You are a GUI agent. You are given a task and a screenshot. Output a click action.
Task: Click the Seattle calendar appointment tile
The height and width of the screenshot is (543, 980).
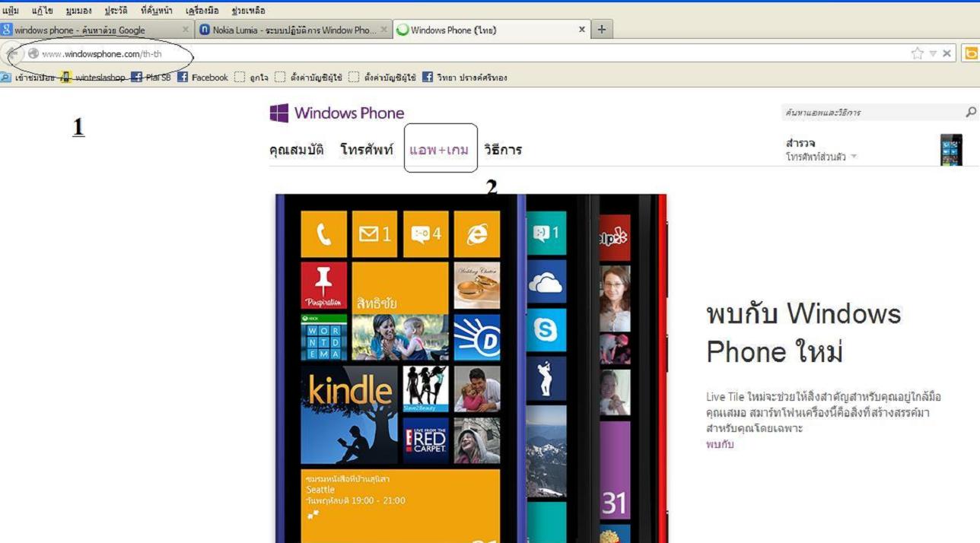click(400, 506)
